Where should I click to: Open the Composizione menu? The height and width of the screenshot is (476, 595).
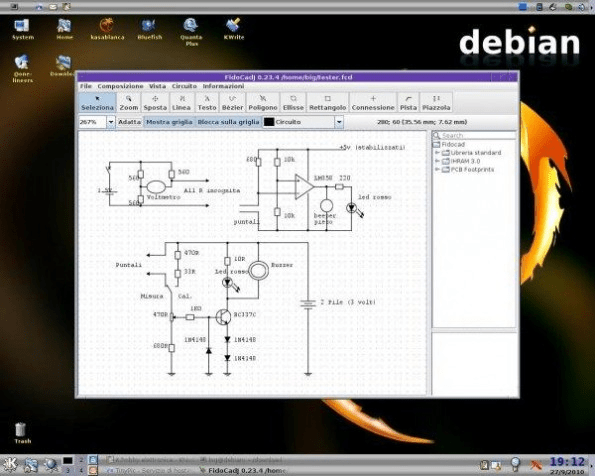point(120,86)
